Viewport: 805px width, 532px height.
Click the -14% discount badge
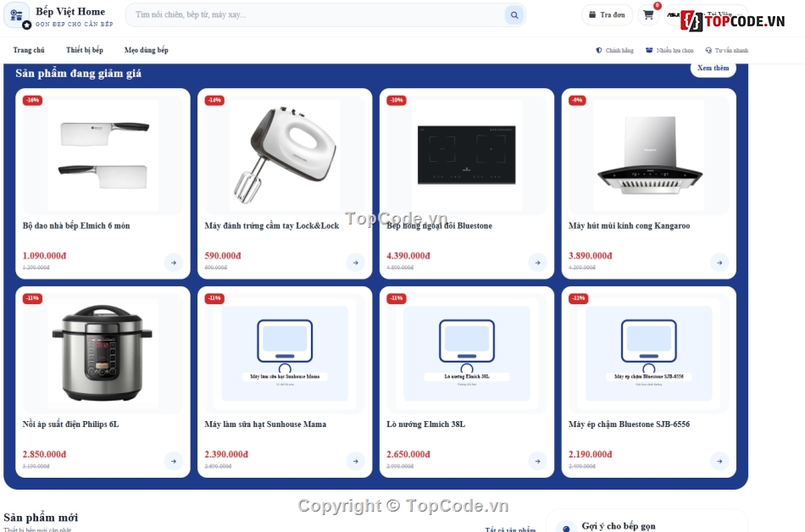click(214, 100)
